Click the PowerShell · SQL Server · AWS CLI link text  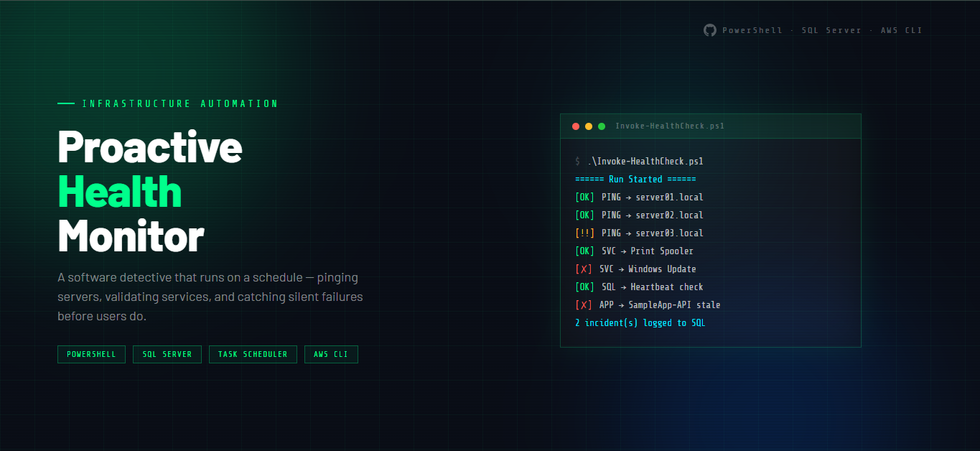pos(822,30)
